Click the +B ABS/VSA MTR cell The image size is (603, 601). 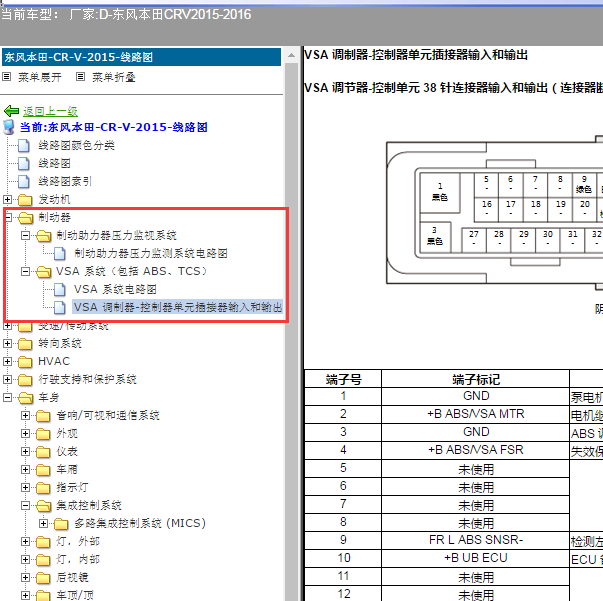(x=475, y=414)
